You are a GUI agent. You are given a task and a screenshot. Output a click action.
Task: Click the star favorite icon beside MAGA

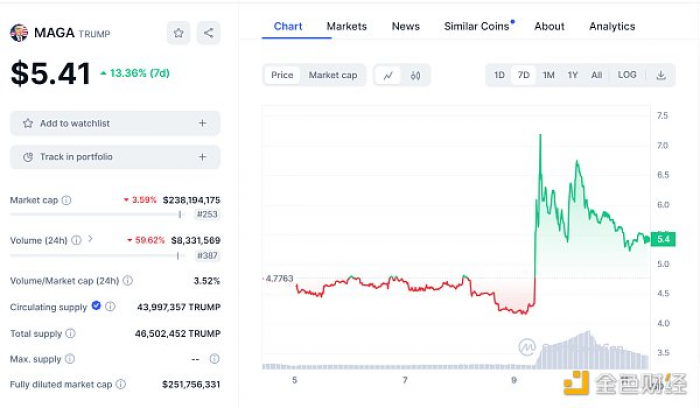179,33
